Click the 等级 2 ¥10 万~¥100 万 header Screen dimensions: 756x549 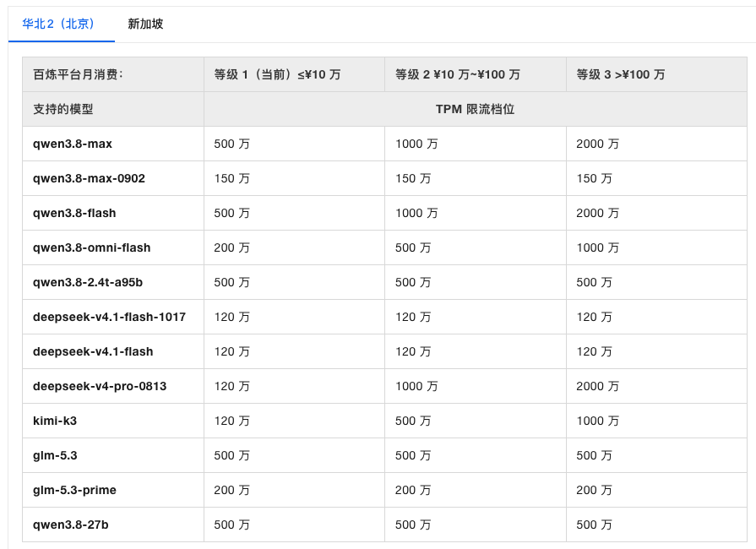coord(458,74)
